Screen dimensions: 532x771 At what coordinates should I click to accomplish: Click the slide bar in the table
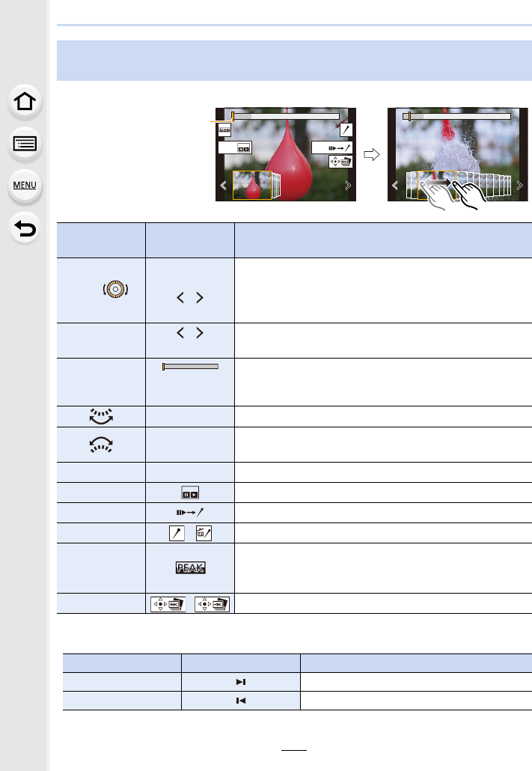tap(190, 366)
